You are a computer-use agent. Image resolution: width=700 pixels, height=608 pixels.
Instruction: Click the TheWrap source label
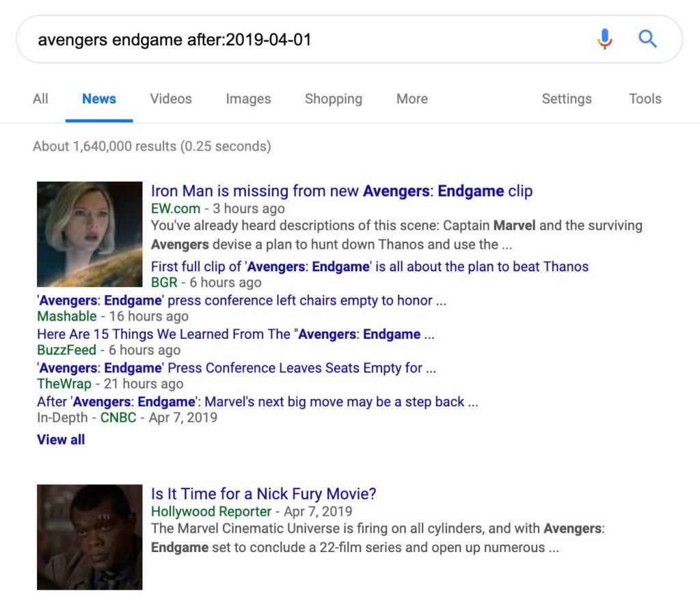coord(64,384)
